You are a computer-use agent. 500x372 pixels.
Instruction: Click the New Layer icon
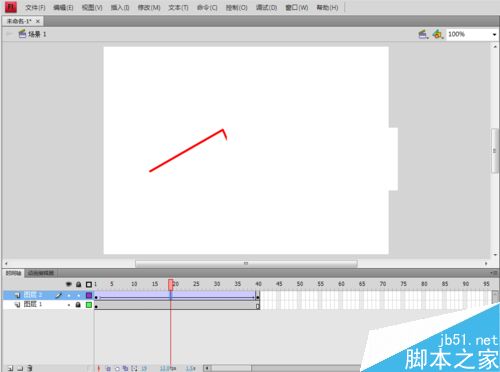11,368
